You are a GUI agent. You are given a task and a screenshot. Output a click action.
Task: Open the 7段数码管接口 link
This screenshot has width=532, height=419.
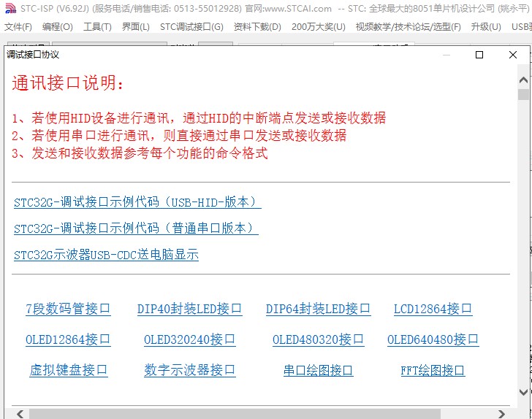click(x=68, y=309)
